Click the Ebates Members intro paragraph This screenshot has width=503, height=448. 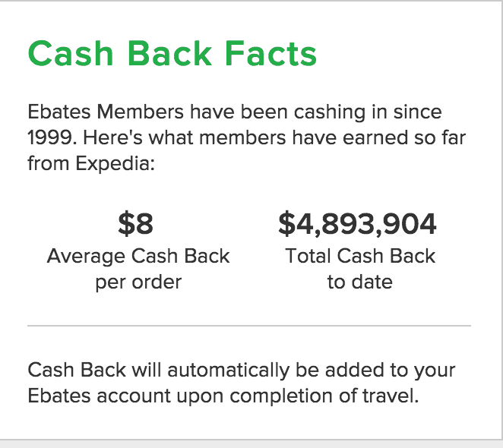[246, 137]
